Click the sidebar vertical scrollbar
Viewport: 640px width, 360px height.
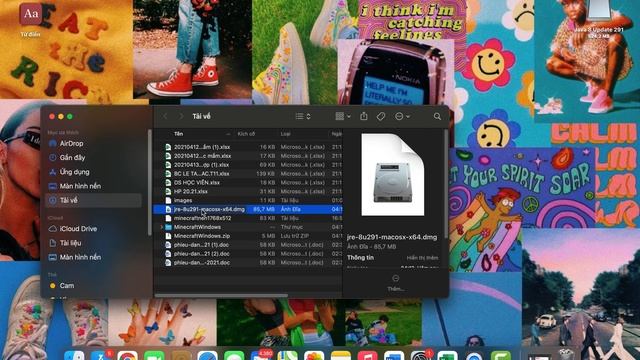coord(150,182)
